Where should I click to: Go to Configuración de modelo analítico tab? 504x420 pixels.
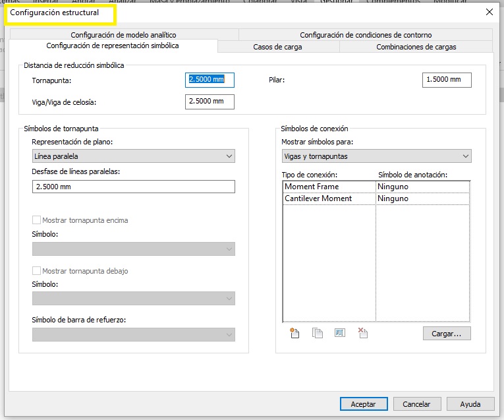point(123,35)
